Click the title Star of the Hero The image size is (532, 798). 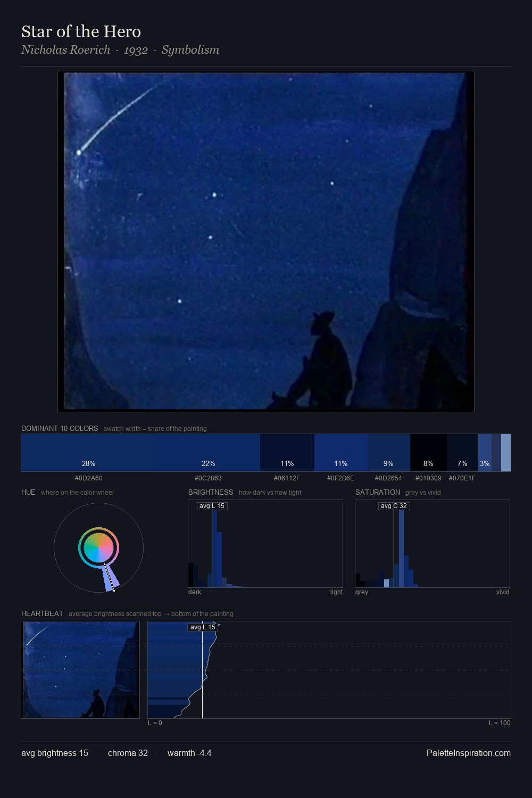point(81,32)
